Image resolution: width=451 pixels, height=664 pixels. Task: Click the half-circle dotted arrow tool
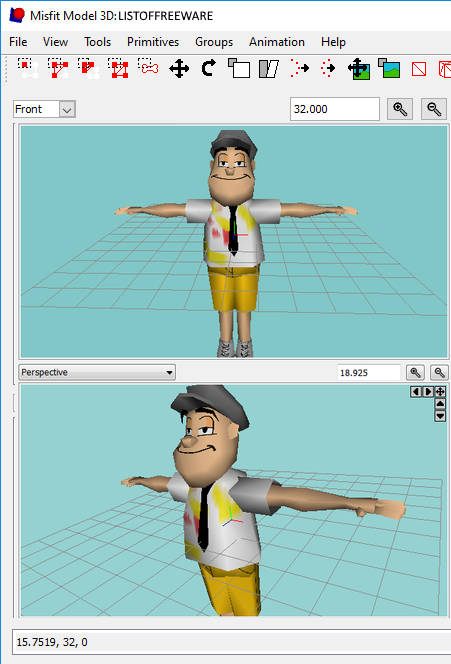[x=299, y=68]
